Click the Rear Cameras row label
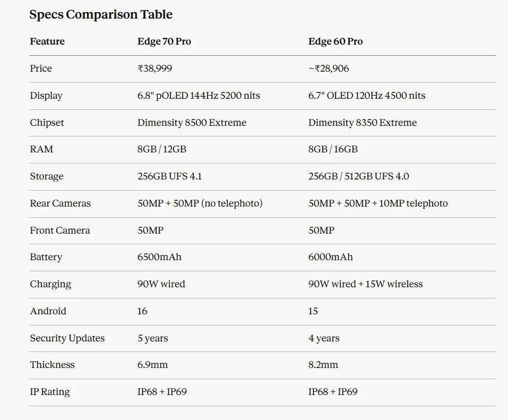Image resolution: width=508 pixels, height=420 pixels. click(60, 203)
